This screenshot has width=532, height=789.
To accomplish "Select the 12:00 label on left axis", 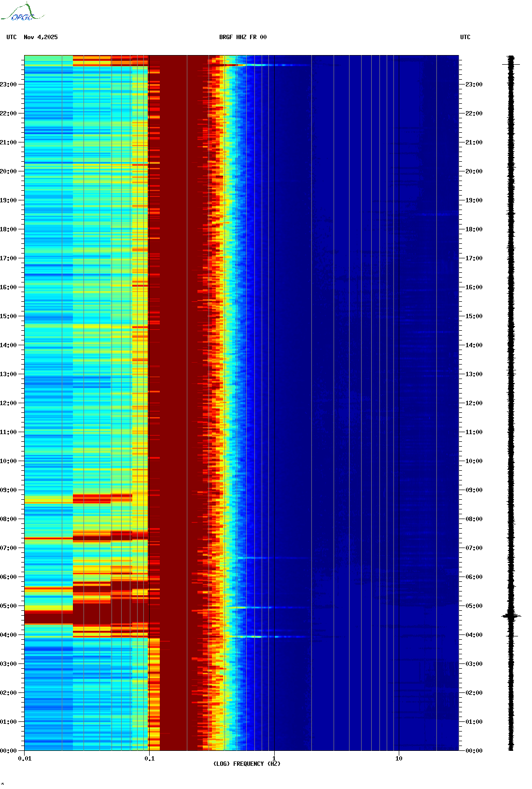I will tap(8, 403).
